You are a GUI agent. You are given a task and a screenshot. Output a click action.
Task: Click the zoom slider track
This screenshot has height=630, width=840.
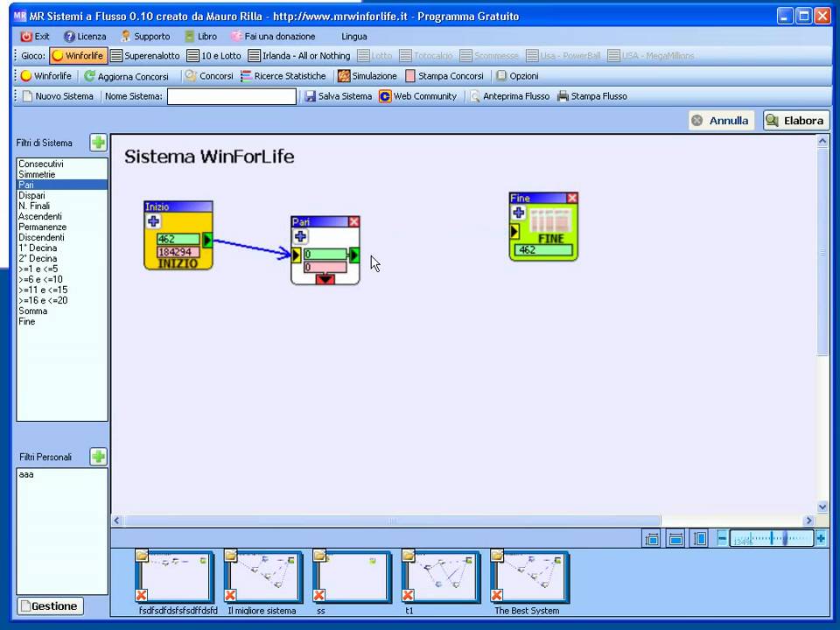pos(772,538)
